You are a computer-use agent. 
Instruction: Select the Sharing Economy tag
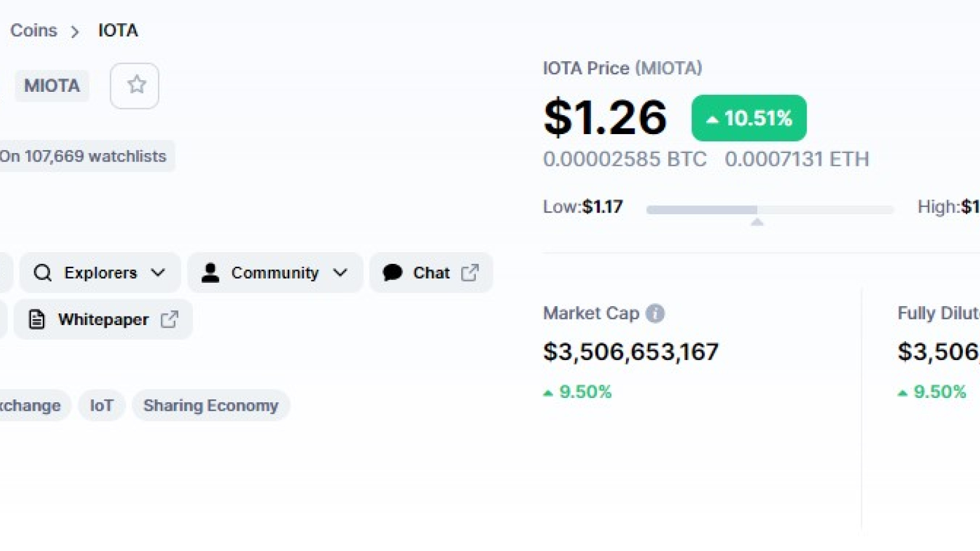[211, 405]
